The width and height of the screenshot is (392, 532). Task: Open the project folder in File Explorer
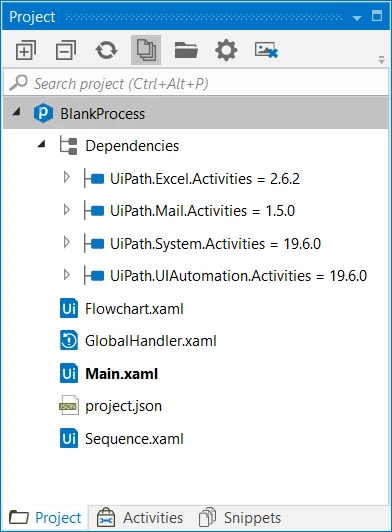click(x=186, y=50)
